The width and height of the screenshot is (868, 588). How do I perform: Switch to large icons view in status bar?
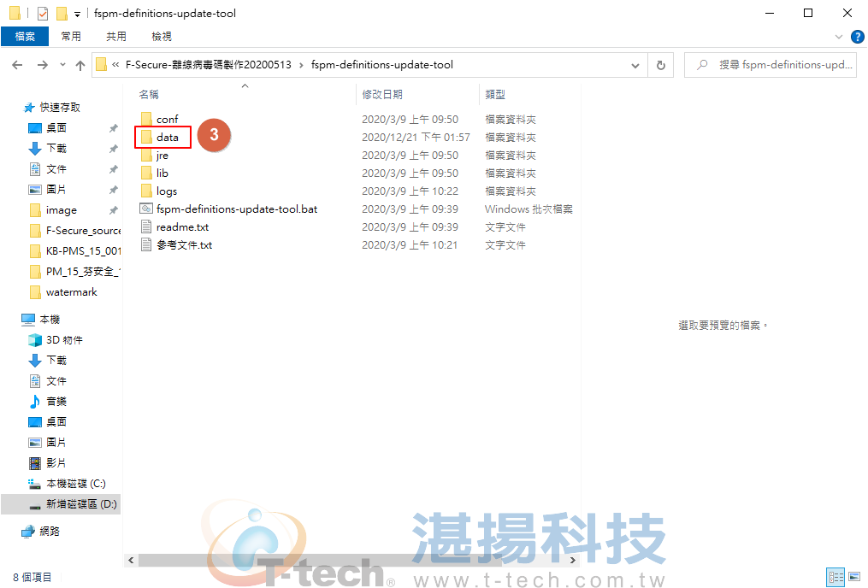pos(854,577)
